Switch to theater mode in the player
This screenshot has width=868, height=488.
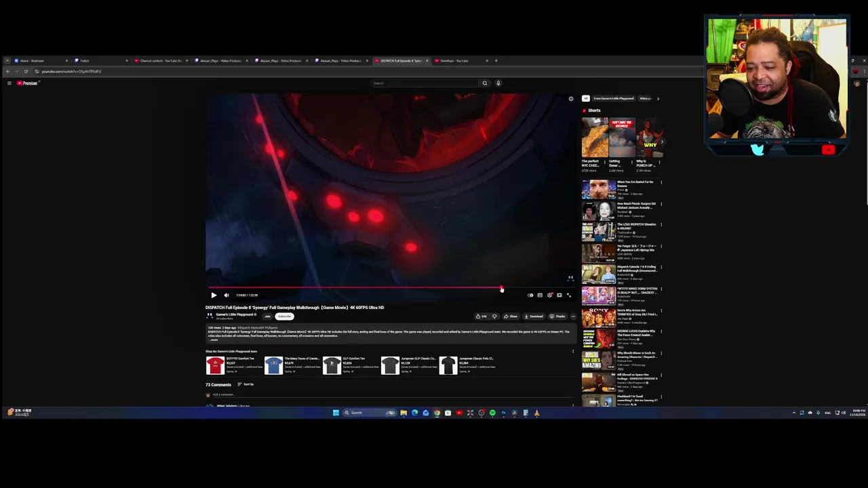pyautogui.click(x=559, y=295)
